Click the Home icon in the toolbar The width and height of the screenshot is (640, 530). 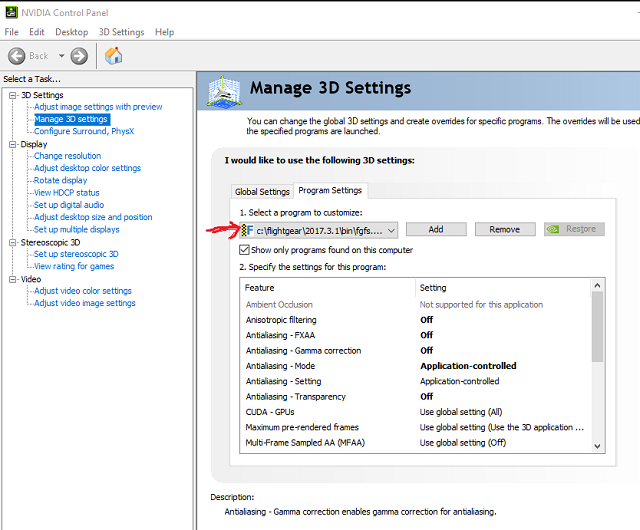click(x=113, y=56)
